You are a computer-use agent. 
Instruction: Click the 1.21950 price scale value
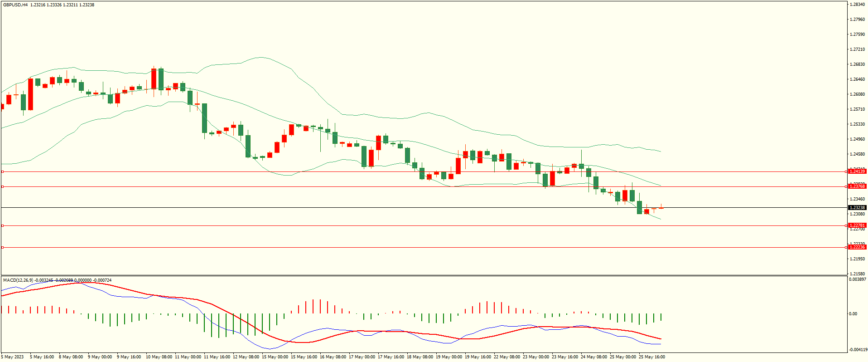click(x=858, y=259)
